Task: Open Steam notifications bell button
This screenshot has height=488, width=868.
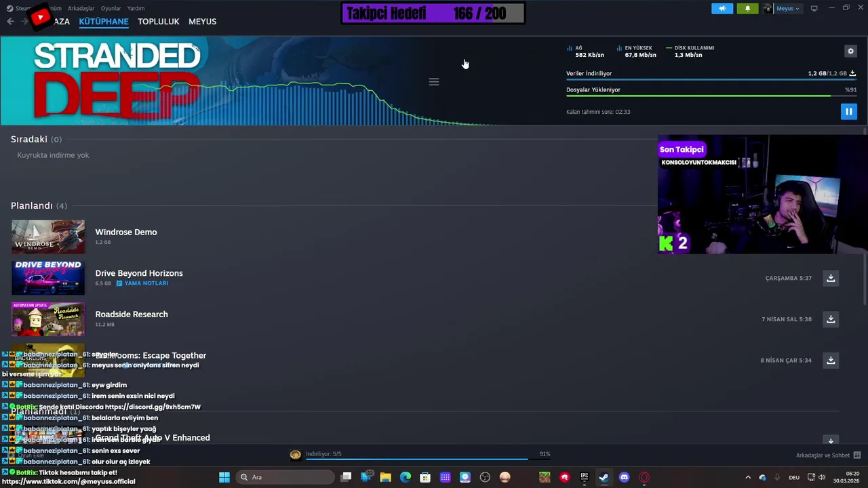Action: (x=747, y=8)
